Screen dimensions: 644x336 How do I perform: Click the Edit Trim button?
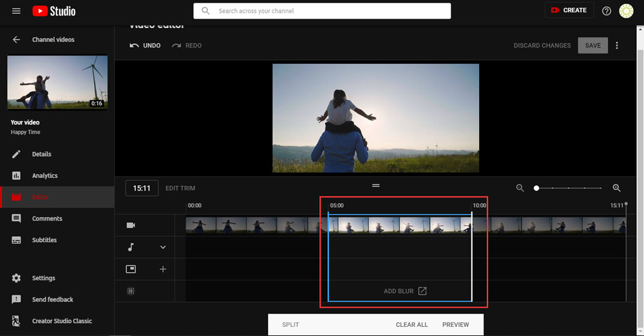180,188
